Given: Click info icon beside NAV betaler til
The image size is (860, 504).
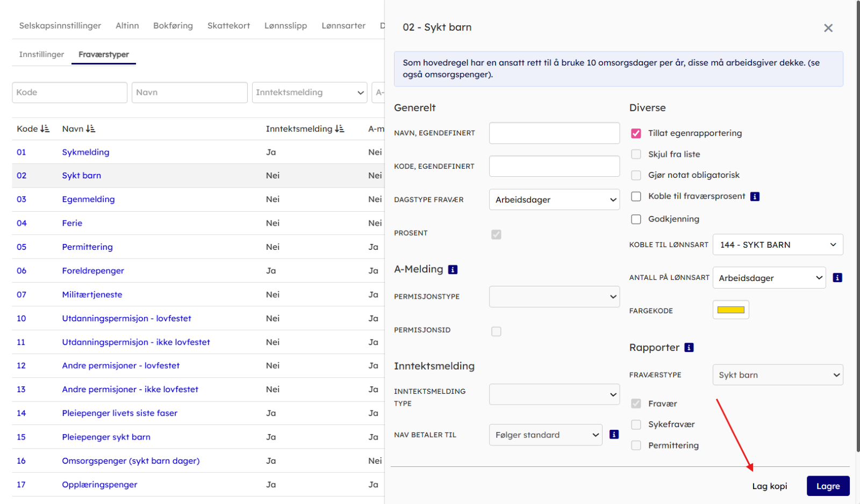Looking at the screenshot, I should (614, 435).
